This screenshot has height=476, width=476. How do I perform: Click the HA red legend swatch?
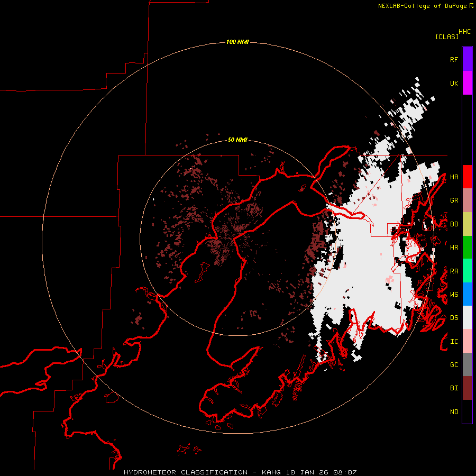pyautogui.click(x=467, y=177)
